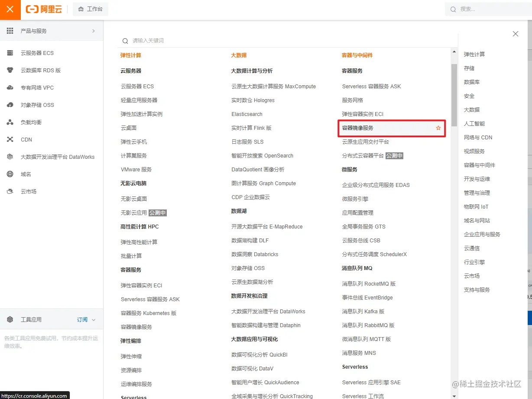This screenshot has width=532, height=399.
Task: Click the product panel search magnifier icon
Action: (125, 41)
